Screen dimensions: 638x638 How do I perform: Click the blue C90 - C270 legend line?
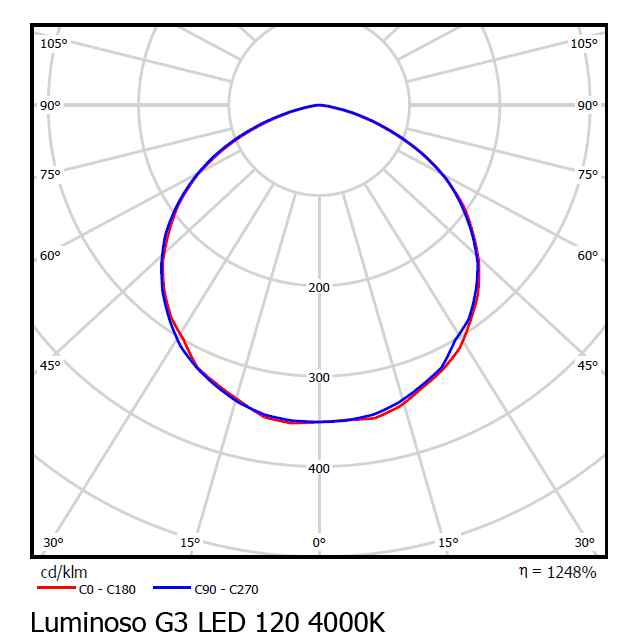click(172, 589)
